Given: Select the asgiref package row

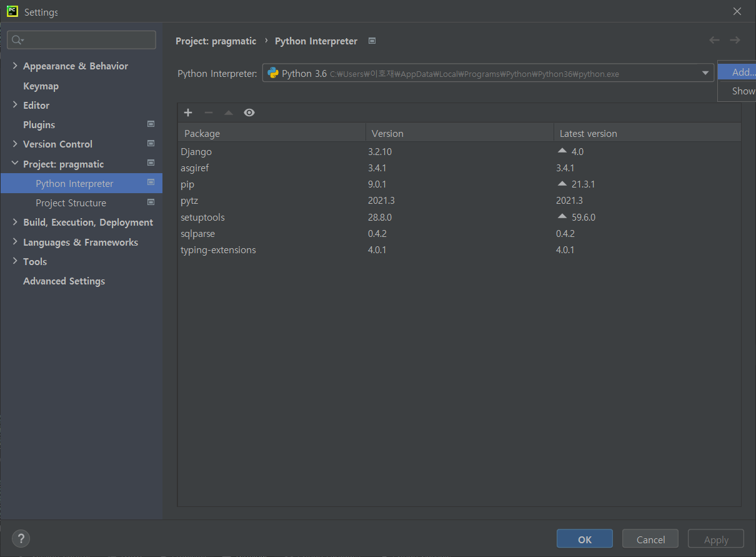Looking at the screenshot, I should [459, 168].
